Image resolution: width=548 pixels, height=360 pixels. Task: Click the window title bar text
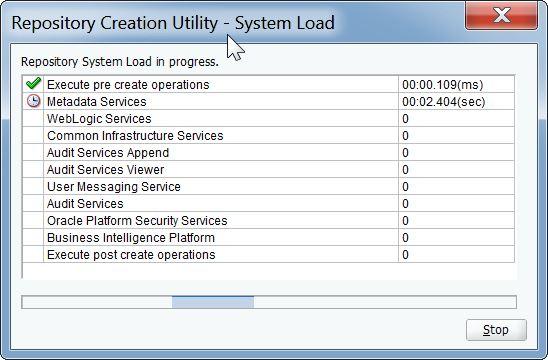(x=173, y=23)
